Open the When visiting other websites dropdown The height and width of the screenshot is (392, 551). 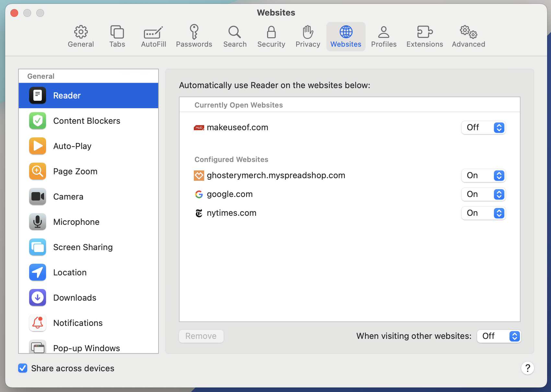click(499, 336)
